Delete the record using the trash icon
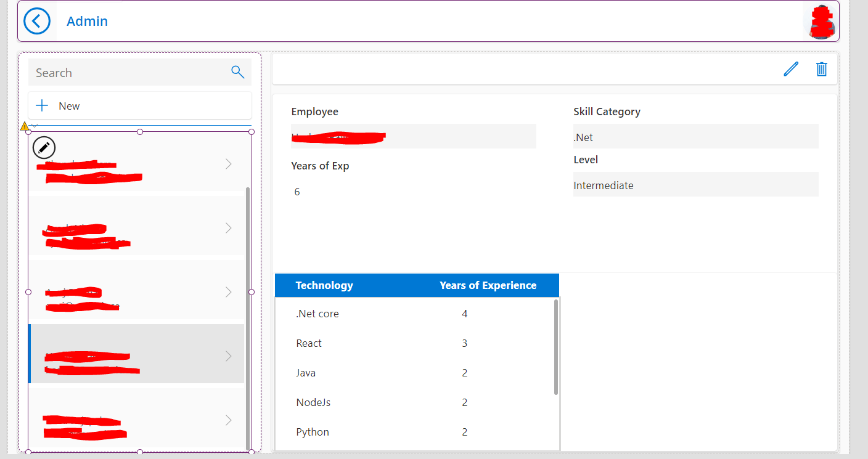Screen dimensions: 868x459 (822, 69)
